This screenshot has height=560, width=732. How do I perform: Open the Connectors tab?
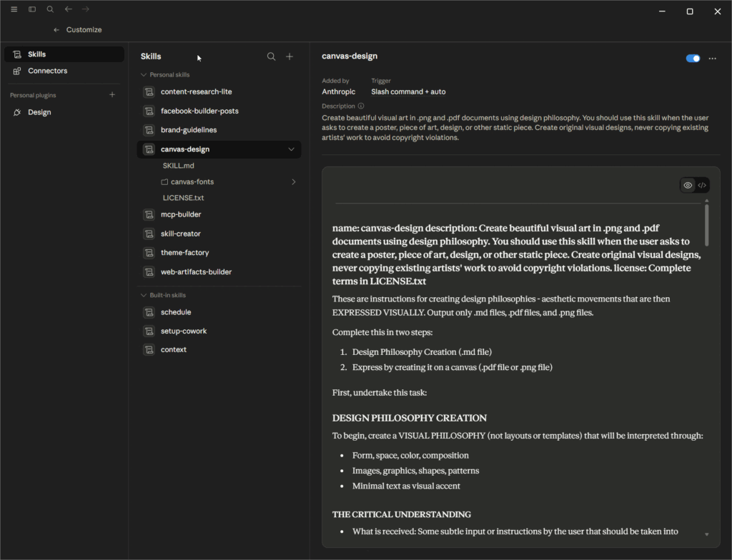[x=64, y=71]
